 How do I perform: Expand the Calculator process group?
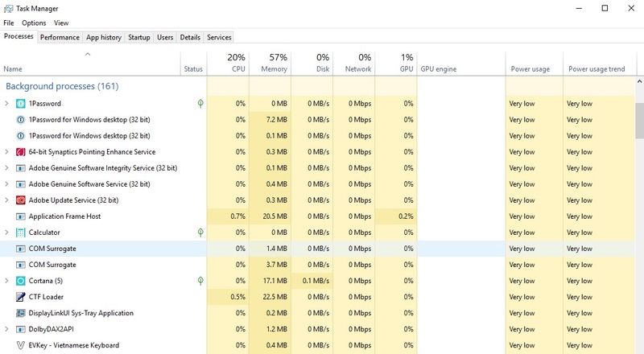click(x=6, y=233)
